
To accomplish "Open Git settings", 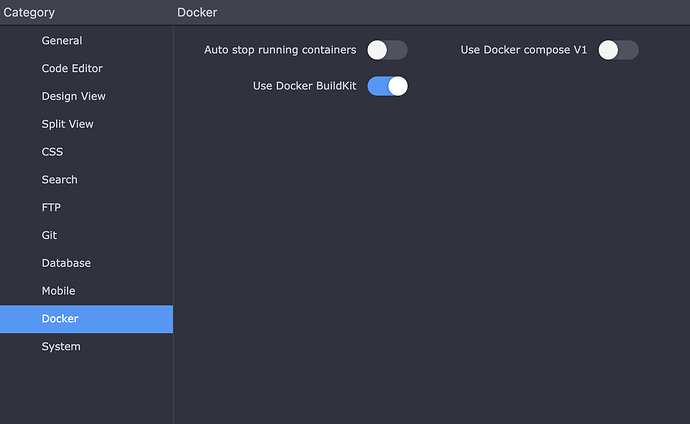I will pos(86,235).
